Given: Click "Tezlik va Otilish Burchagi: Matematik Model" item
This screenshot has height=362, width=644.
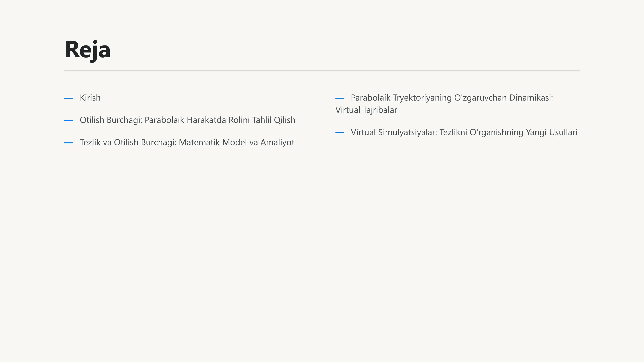Looking at the screenshot, I should coord(187,142).
